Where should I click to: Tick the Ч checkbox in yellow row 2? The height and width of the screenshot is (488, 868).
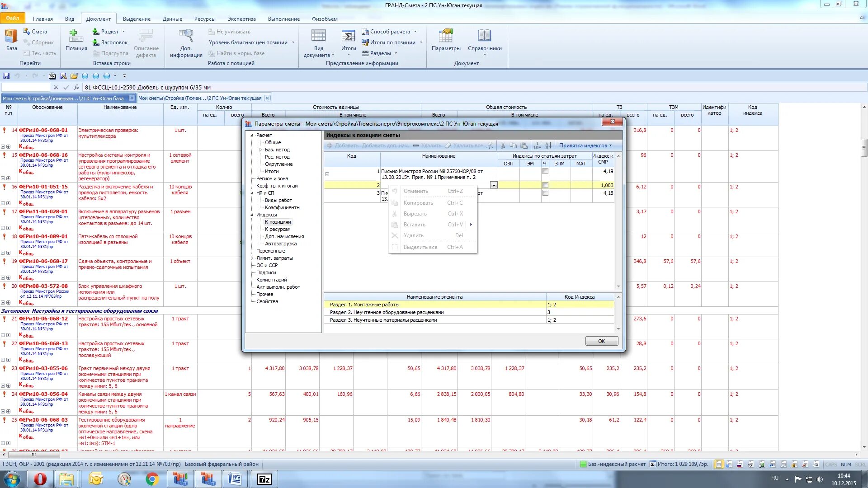(x=545, y=185)
